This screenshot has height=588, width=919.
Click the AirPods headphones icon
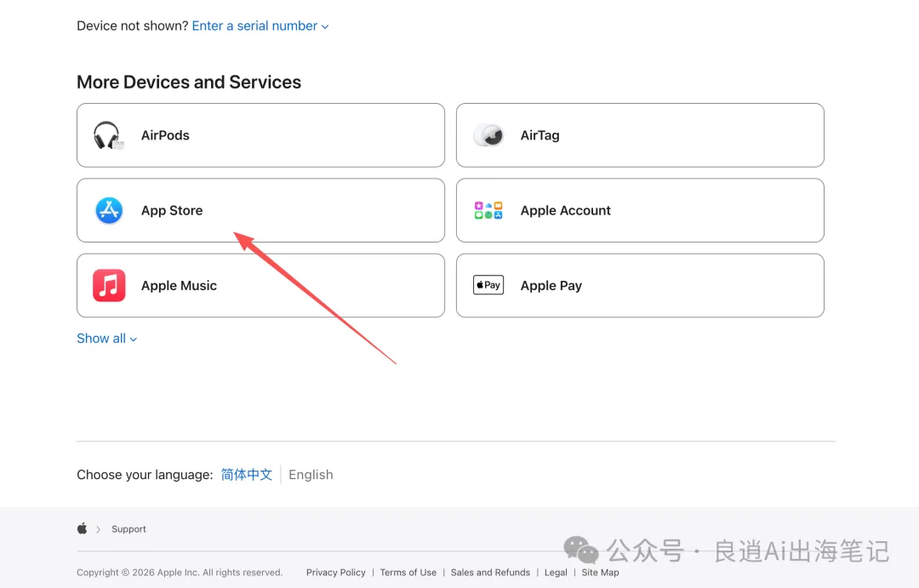[x=109, y=135]
